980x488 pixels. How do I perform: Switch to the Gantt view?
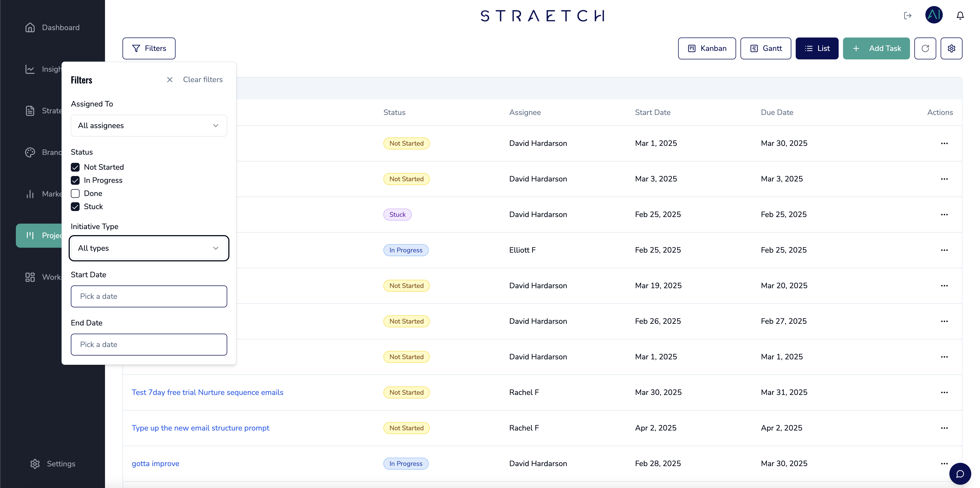pyautogui.click(x=765, y=48)
